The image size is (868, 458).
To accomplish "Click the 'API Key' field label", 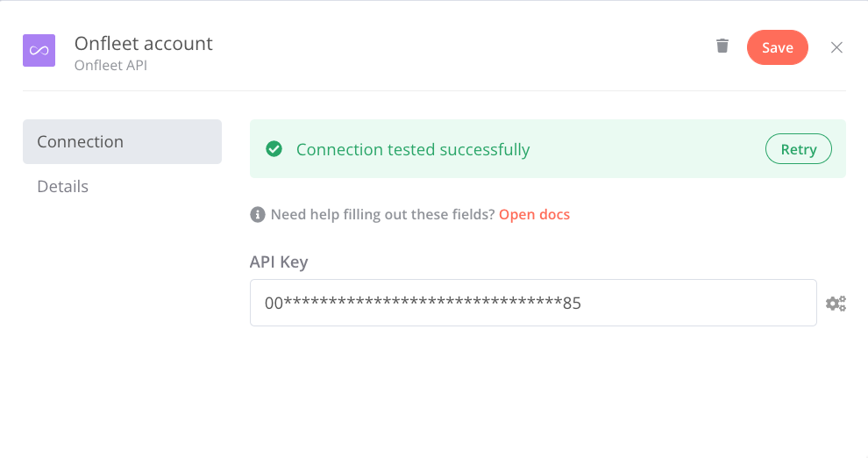I will pyautogui.click(x=279, y=262).
